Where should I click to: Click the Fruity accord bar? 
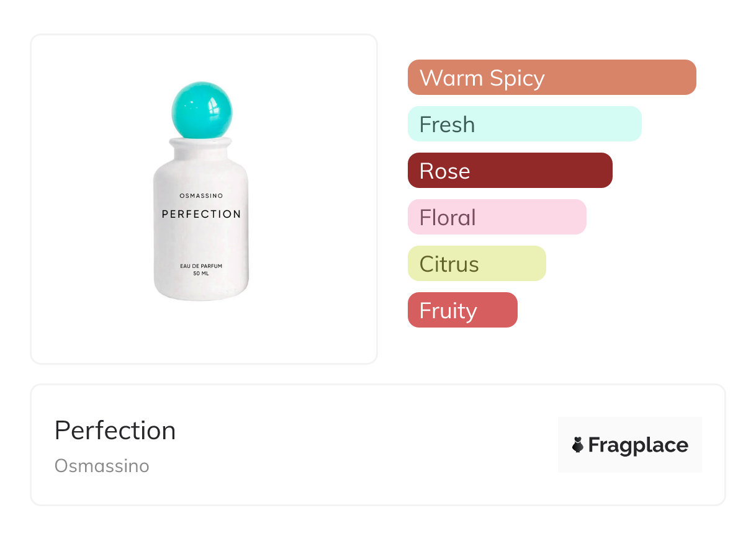[x=462, y=310]
